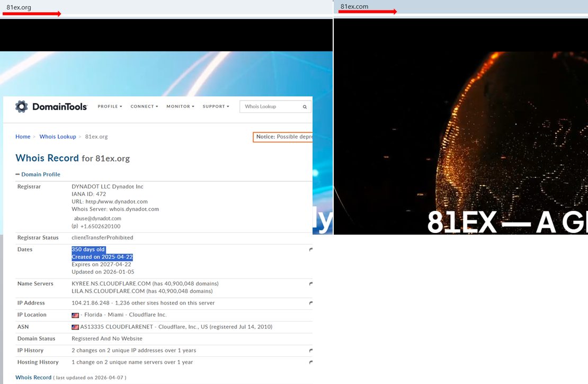Collapse the Domain Profile section
588x384 pixels.
(38, 174)
